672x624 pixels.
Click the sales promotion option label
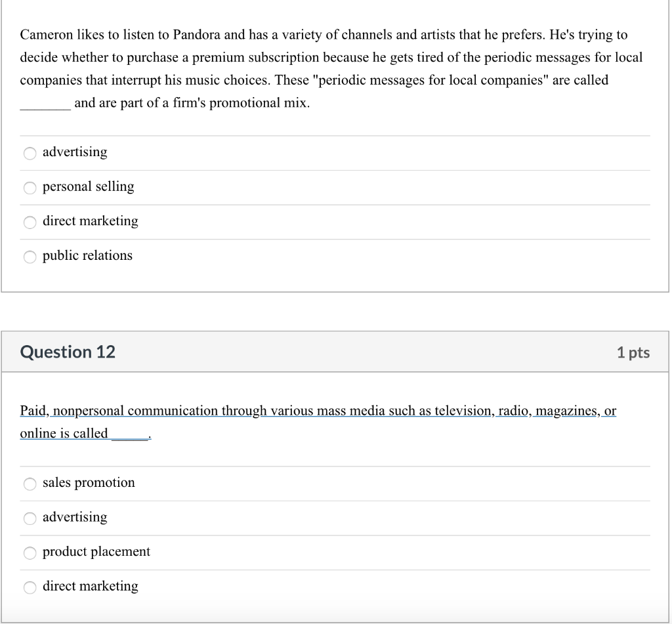tap(89, 482)
